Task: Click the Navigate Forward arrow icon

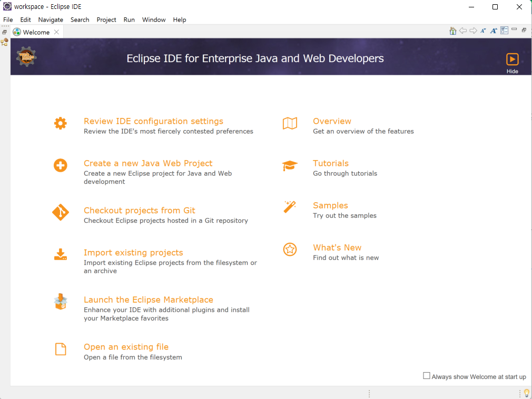Action: (x=474, y=31)
